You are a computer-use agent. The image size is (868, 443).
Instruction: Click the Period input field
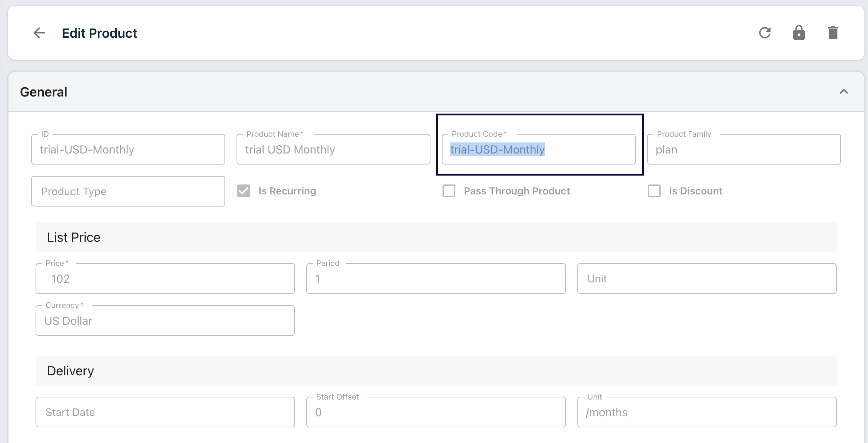pos(436,278)
